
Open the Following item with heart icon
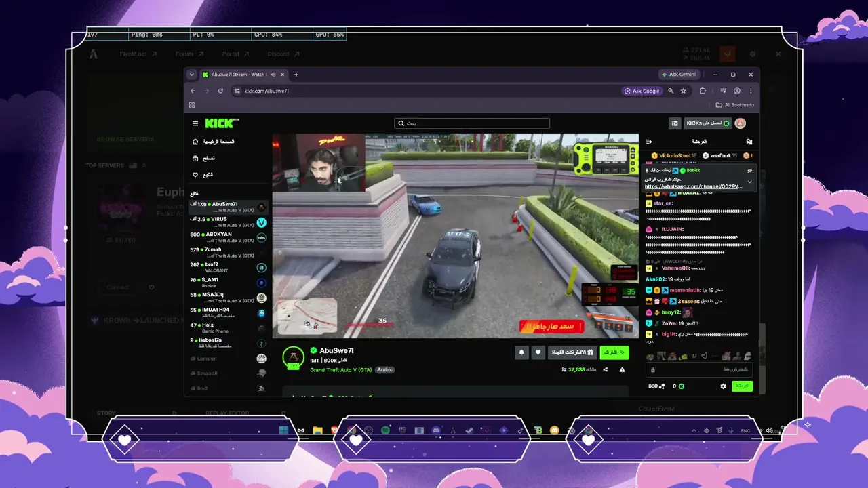(202, 175)
